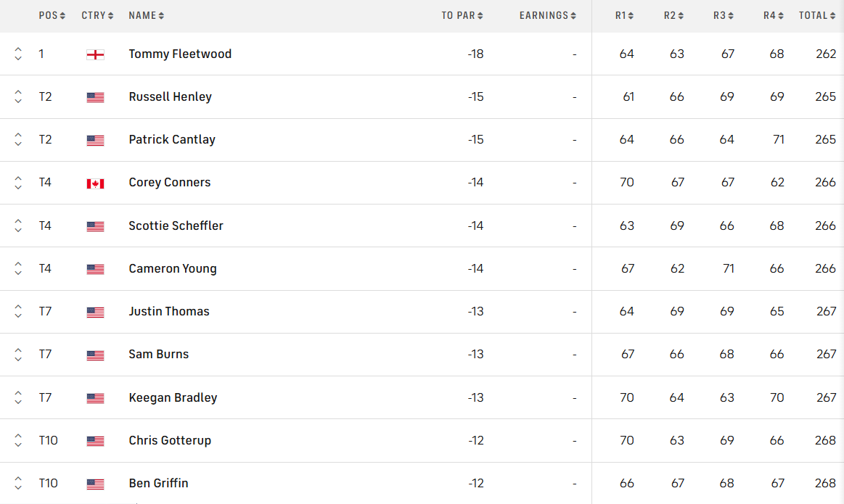
Task: Expand Tommy Fleetwood's row details
Action: coord(18,54)
